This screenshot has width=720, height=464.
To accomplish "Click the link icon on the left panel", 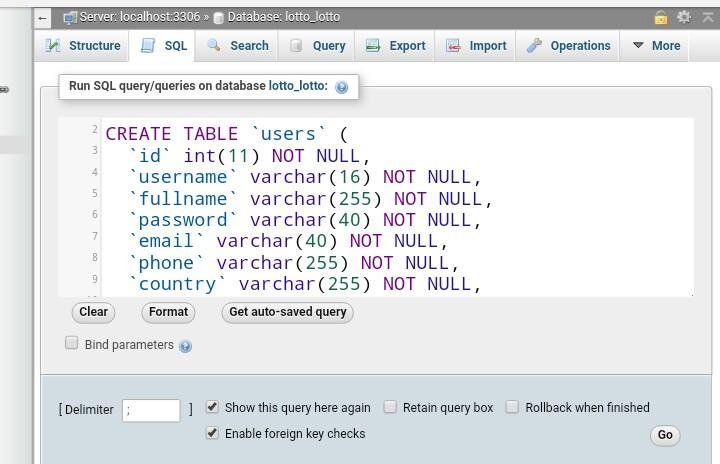I will (4, 90).
